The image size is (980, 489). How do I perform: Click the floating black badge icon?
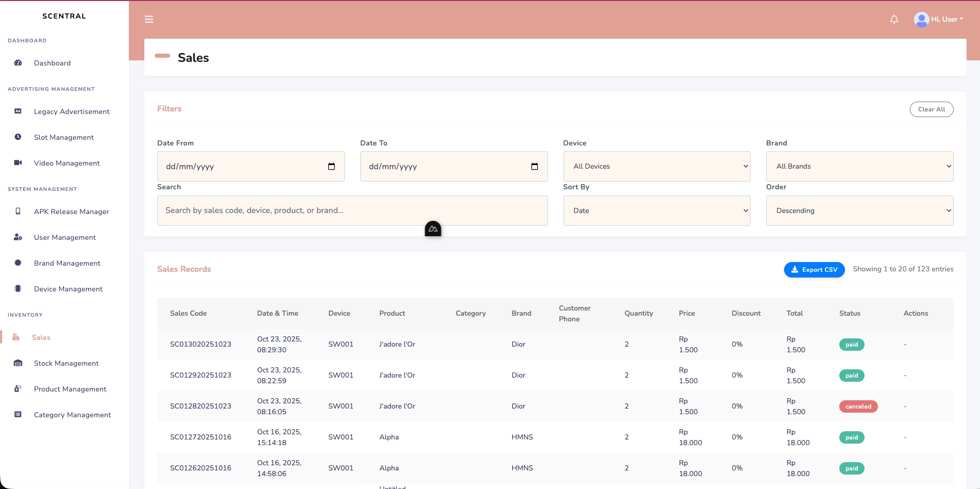coord(433,229)
